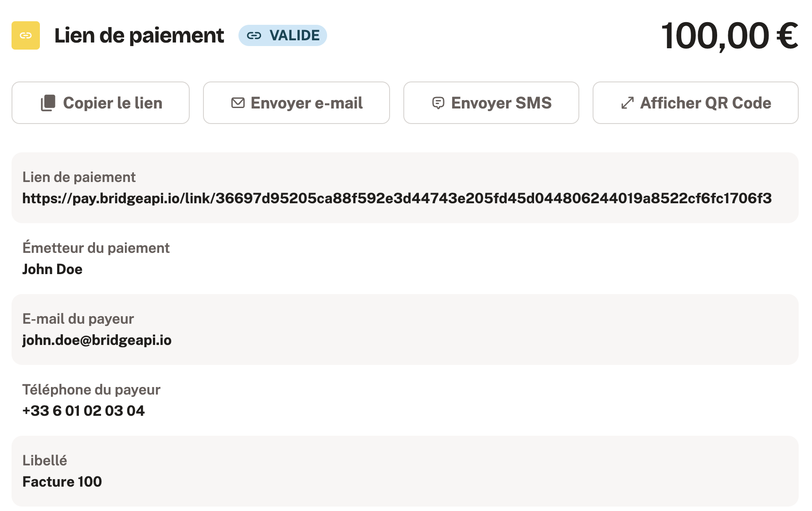Click the Lien de paiement page title
Viewport: 812px width, 511px height.
[139, 35]
